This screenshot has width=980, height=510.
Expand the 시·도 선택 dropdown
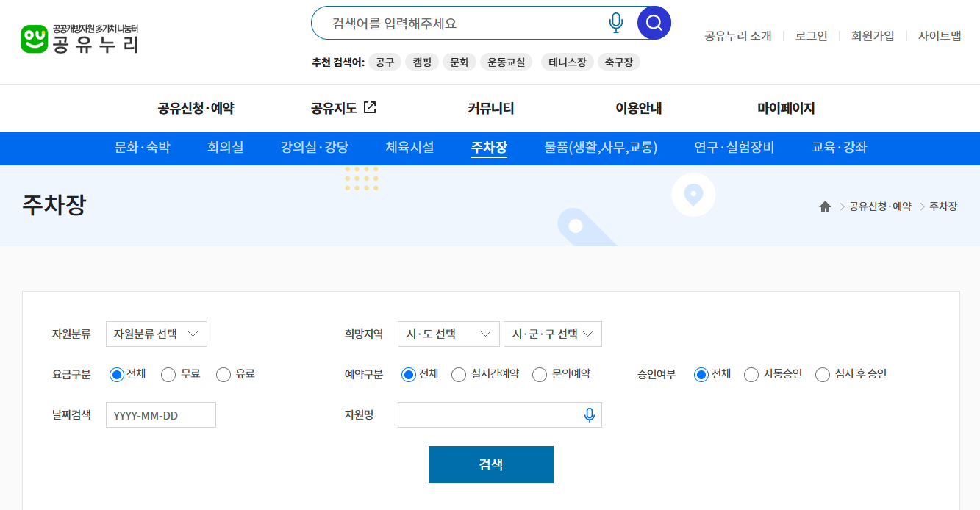coord(448,334)
